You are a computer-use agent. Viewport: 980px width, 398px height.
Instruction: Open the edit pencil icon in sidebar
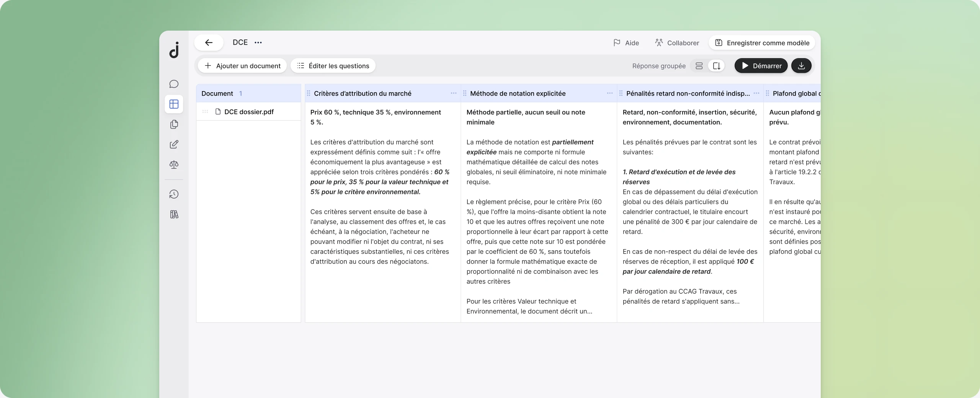[174, 144]
